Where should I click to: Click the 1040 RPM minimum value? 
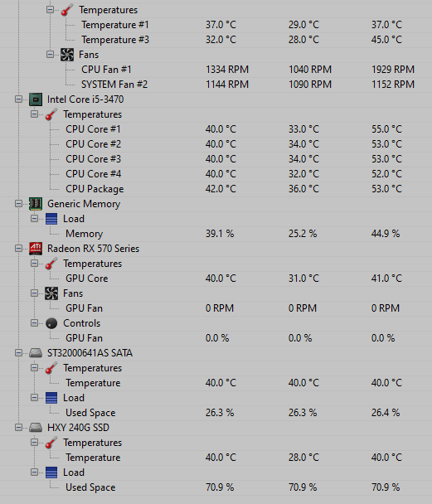[310, 70]
